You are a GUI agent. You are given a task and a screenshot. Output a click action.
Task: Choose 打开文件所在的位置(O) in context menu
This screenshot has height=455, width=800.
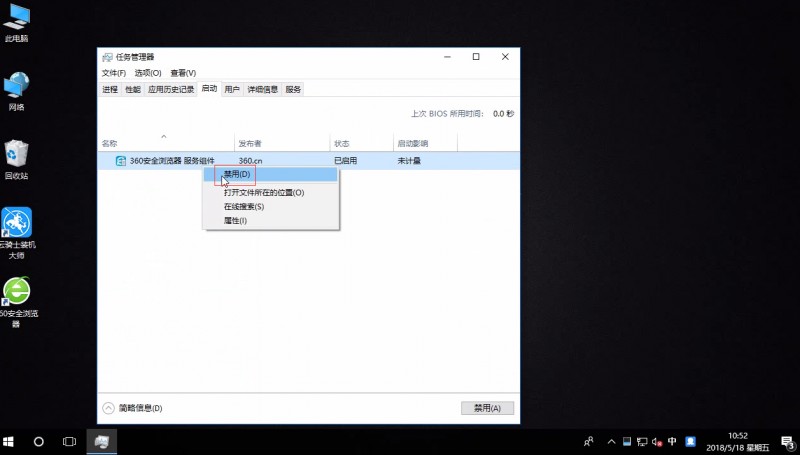tap(270, 193)
